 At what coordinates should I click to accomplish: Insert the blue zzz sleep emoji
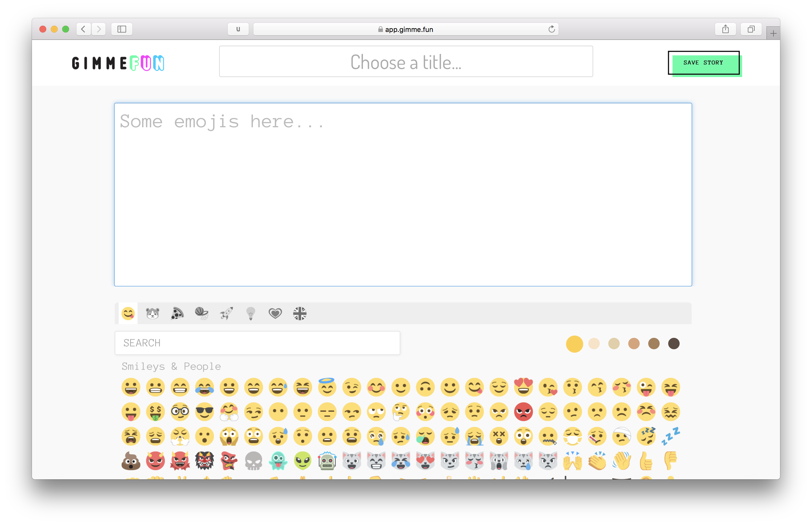670,436
